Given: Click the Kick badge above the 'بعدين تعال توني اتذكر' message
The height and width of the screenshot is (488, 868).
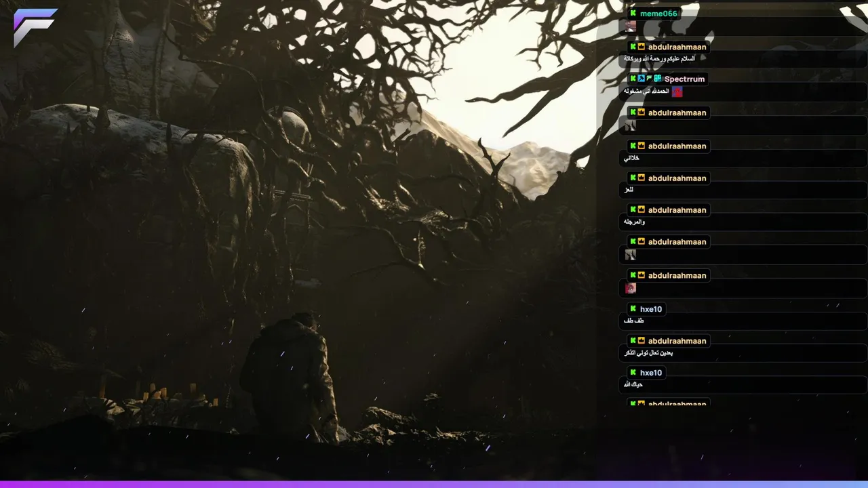Looking at the screenshot, I should (x=633, y=340).
